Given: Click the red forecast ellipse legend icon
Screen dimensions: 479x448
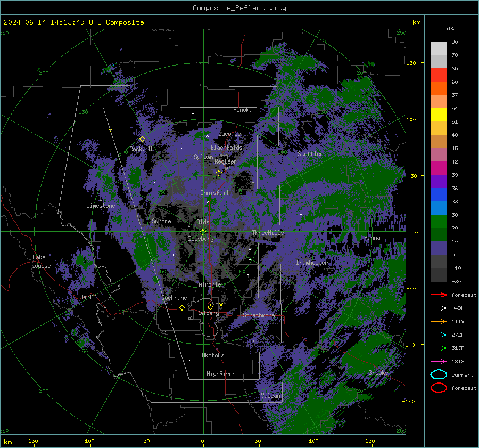Looking at the screenshot, I should click(439, 388).
